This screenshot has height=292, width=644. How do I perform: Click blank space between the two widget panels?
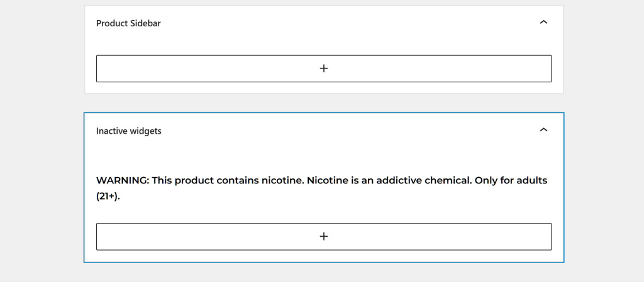click(324, 103)
